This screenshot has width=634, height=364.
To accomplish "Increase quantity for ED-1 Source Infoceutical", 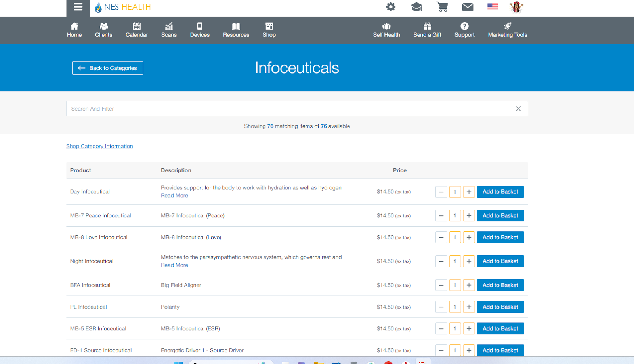I will click(x=469, y=351).
